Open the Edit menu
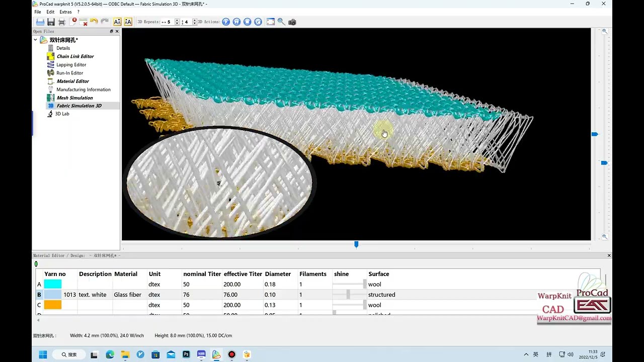644x362 pixels. click(50, 12)
